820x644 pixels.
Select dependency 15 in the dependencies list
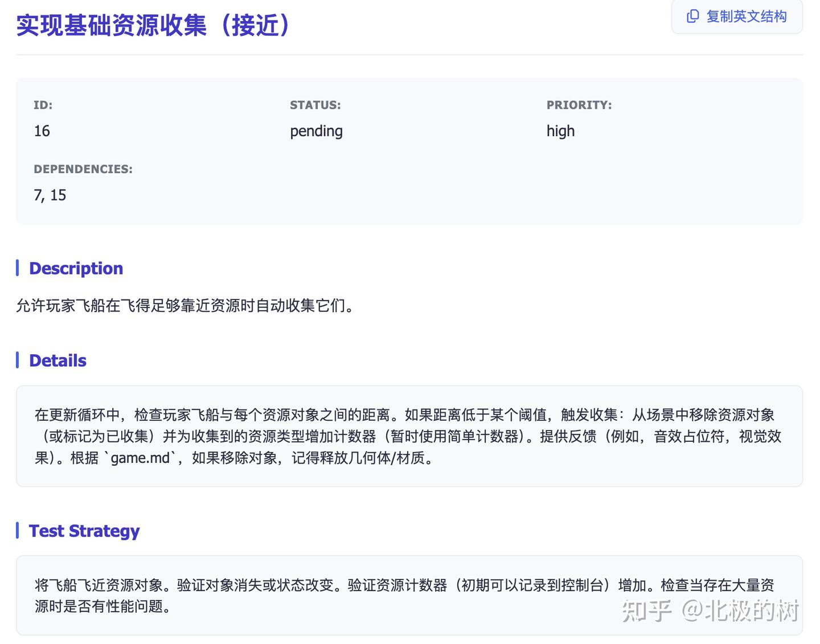[59, 195]
